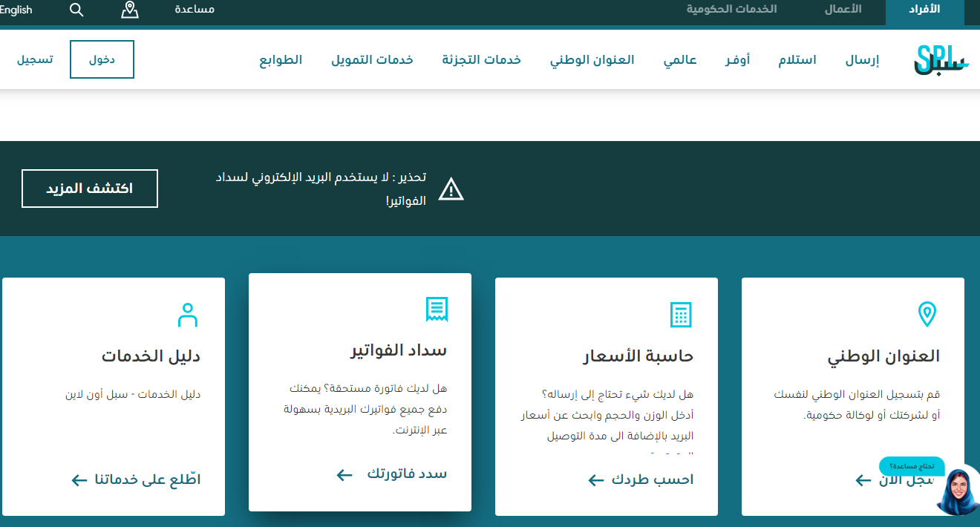
Task: Switch language to English
Action: coord(16,10)
